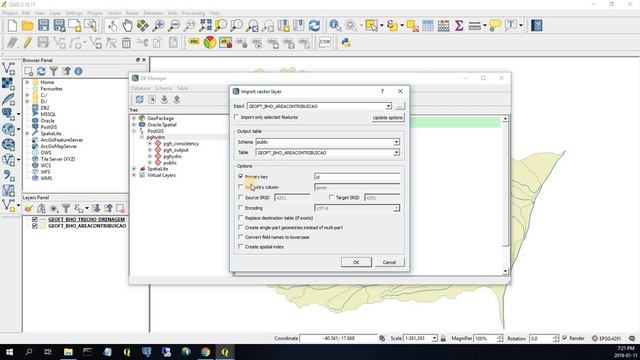This screenshot has height=360, width=640.
Task: Uncheck the Primary key checkbox
Action: tap(240, 176)
